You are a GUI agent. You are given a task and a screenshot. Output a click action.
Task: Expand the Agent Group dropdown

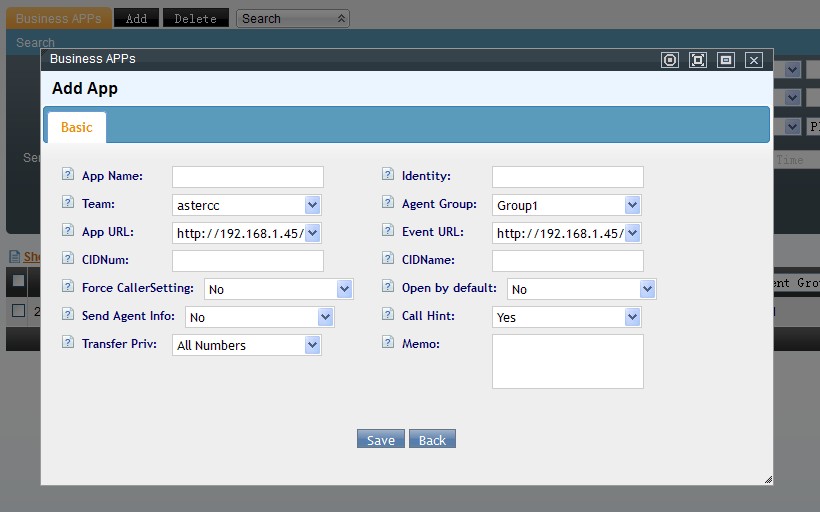tap(566, 205)
